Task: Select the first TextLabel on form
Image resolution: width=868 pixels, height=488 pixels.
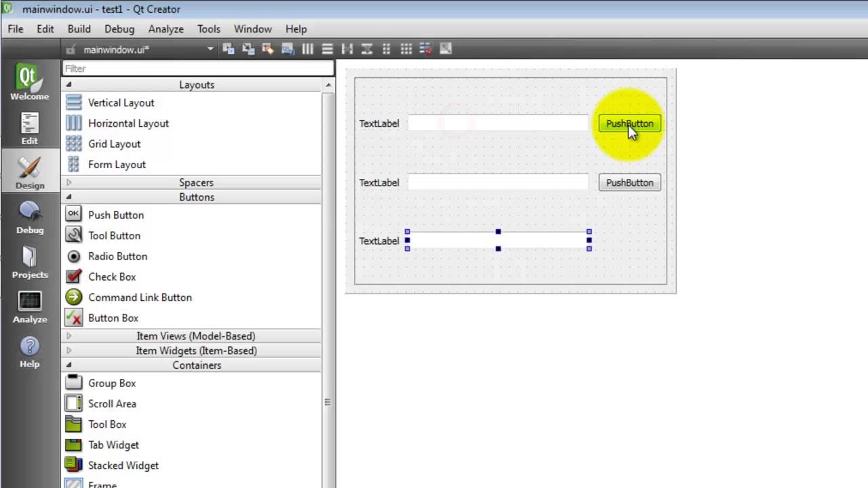Action: coord(379,123)
